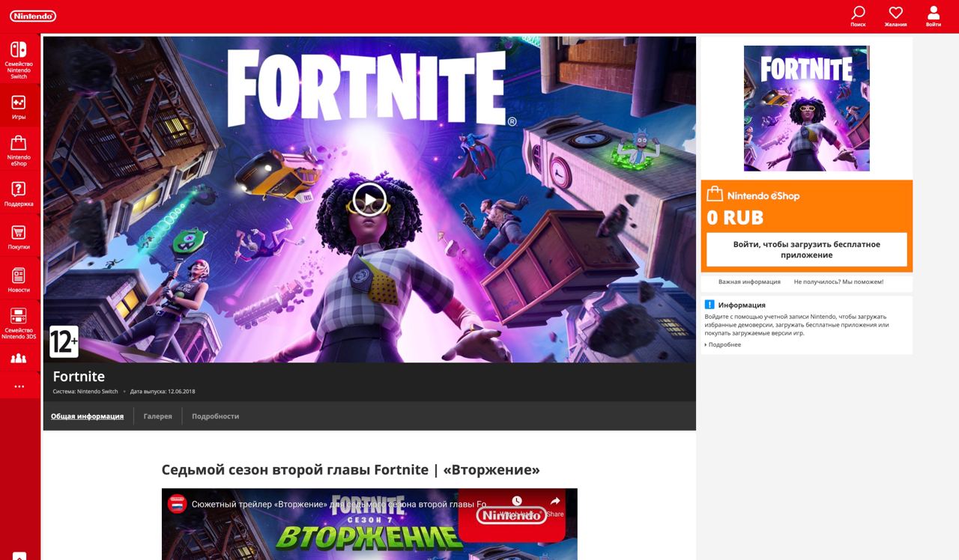Open the Игры sidebar section
959x560 pixels.
(19, 107)
